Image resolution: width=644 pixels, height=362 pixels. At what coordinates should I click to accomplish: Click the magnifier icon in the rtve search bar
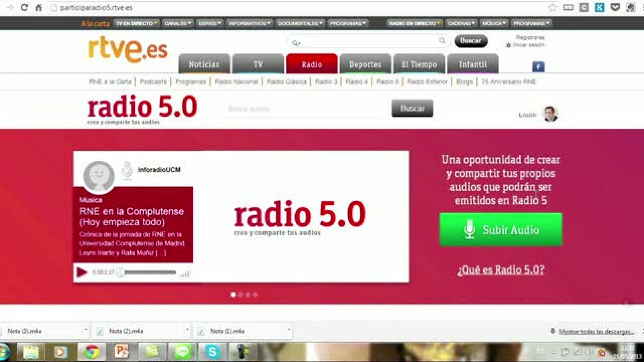click(x=442, y=41)
